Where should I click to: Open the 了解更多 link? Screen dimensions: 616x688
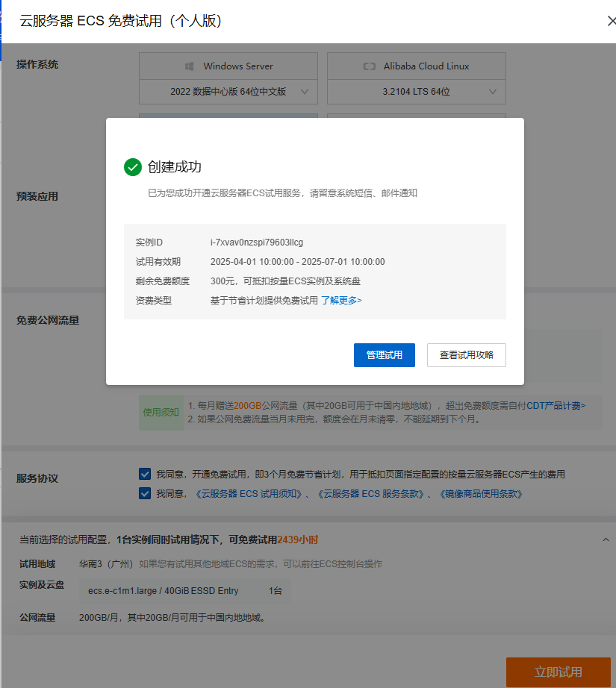341,300
